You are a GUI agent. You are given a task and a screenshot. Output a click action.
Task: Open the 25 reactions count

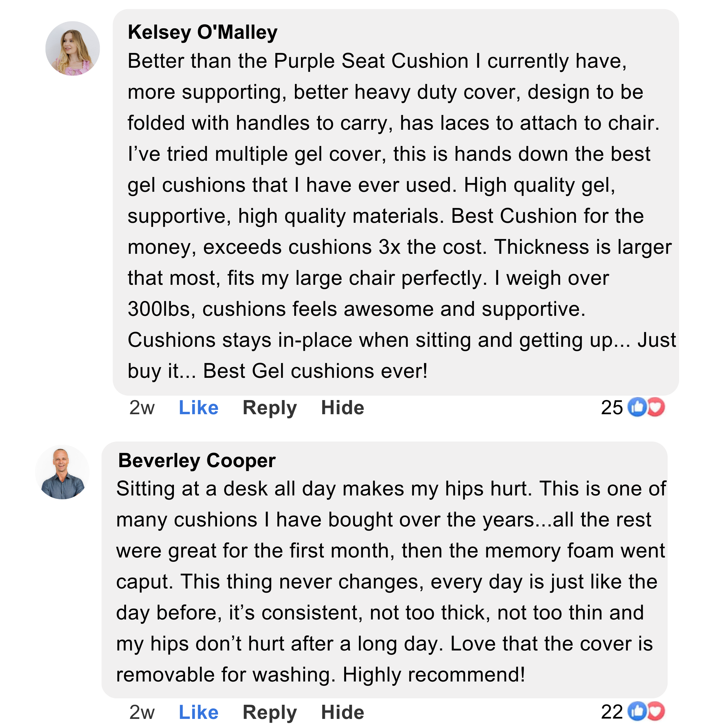coord(612,407)
